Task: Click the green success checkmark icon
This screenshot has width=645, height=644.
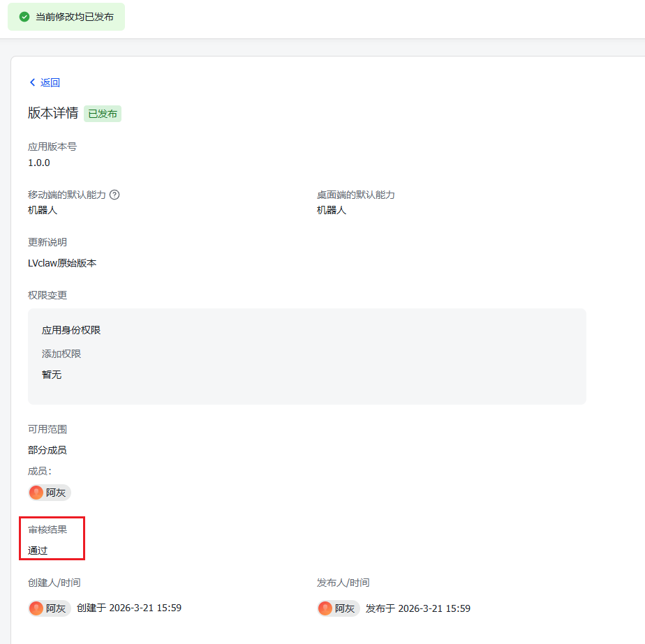Action: 24,17
